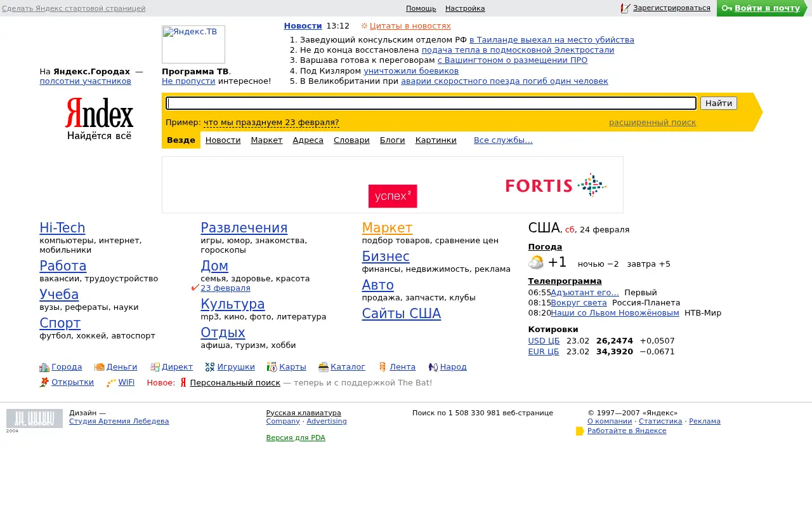Switch to the Картинки search tab
This screenshot has height=508, width=812.
pyautogui.click(x=436, y=140)
